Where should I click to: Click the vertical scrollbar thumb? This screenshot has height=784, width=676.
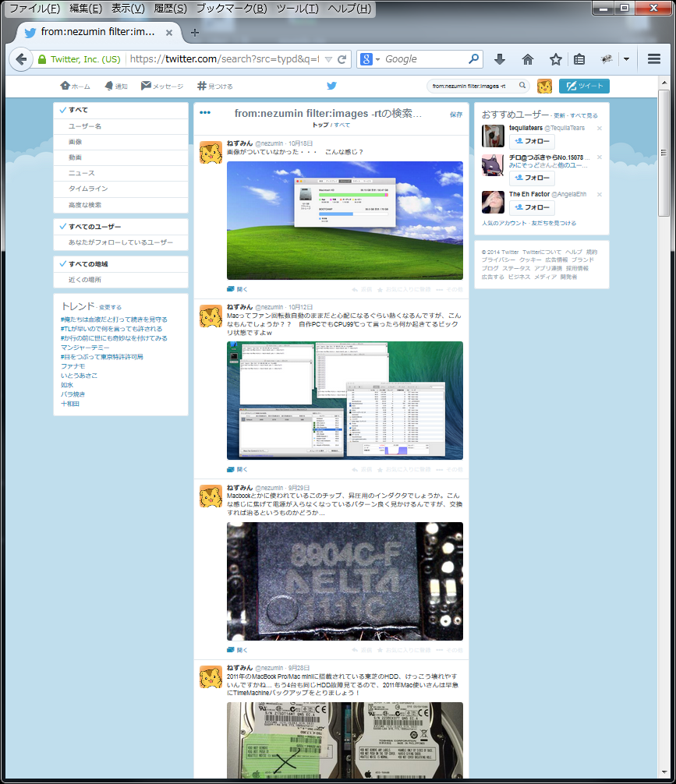664,154
